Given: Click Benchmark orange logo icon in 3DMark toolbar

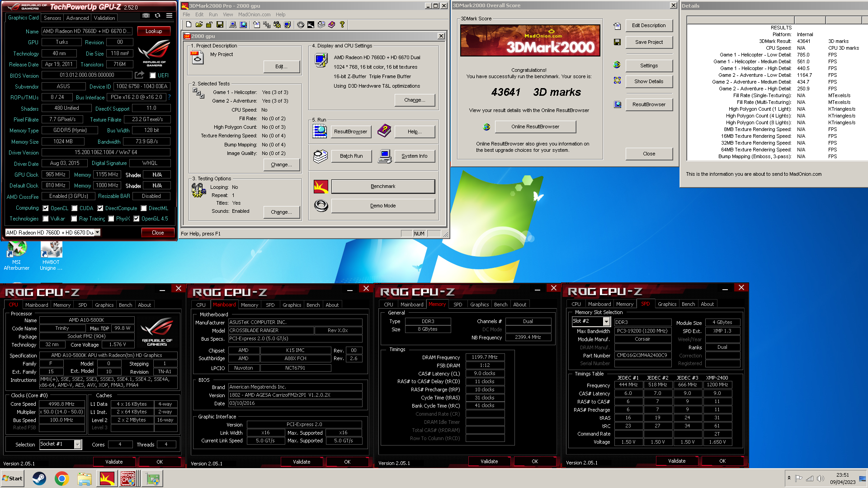Looking at the screenshot, I should (x=311, y=24).
